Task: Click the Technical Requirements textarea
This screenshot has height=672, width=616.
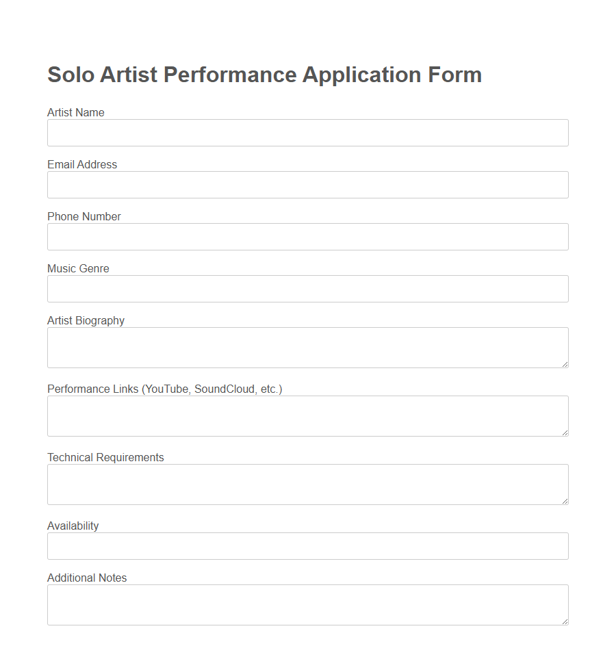Action: tap(307, 484)
